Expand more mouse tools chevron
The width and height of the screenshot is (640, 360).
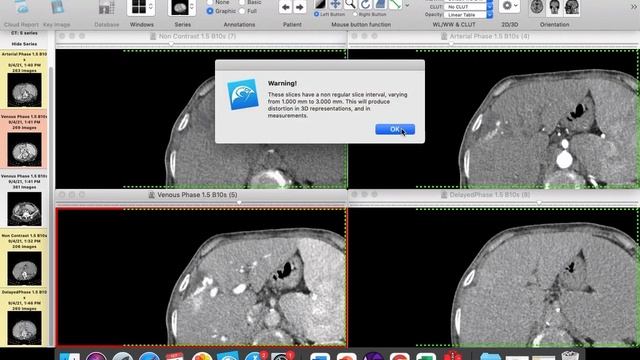click(407, 5)
